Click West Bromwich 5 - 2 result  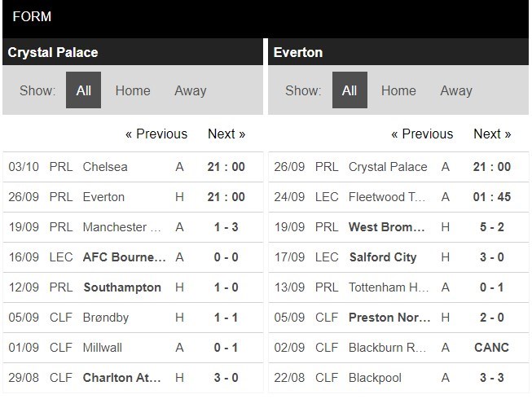coord(491,227)
